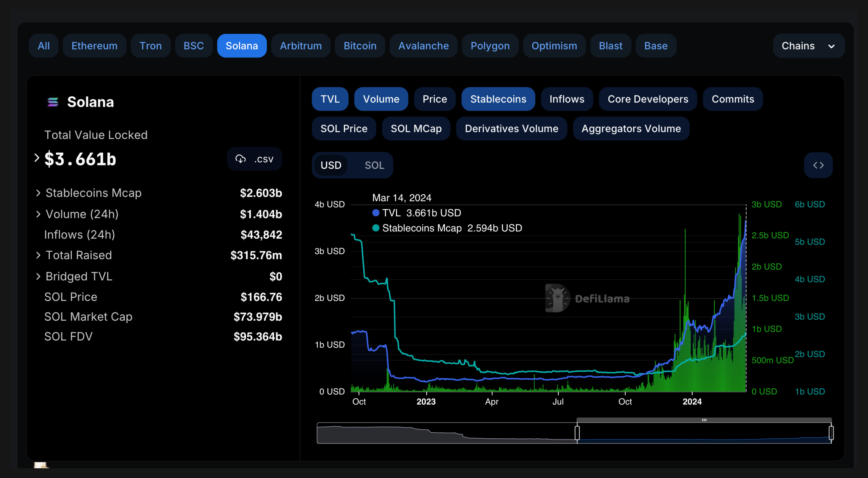Click the right handle of range slider

(831, 433)
